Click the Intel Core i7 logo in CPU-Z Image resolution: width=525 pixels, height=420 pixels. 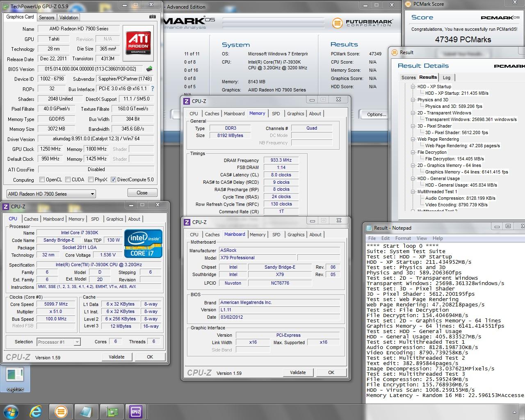click(143, 244)
